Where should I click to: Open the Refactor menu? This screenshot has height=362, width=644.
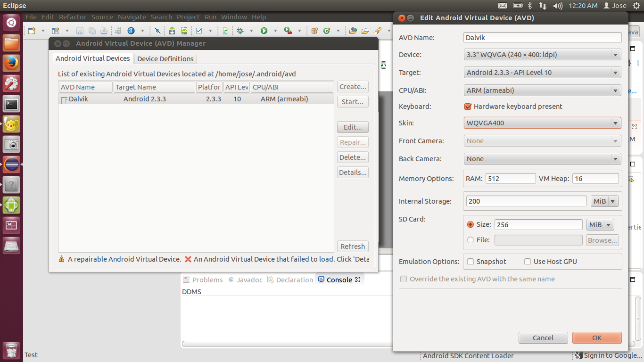(73, 17)
